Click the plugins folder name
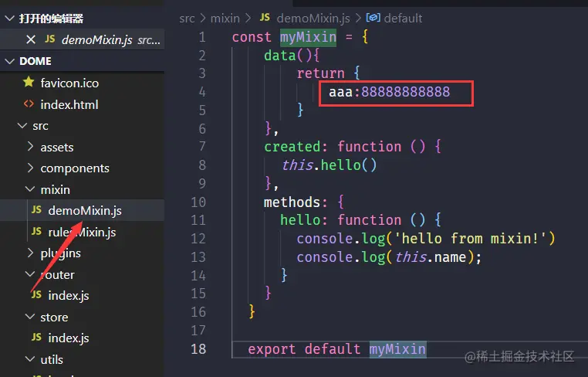The height and width of the screenshot is (377, 588). [x=60, y=253]
